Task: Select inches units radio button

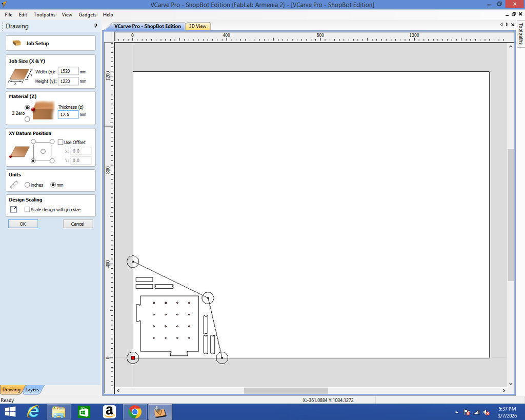Action: pos(27,185)
